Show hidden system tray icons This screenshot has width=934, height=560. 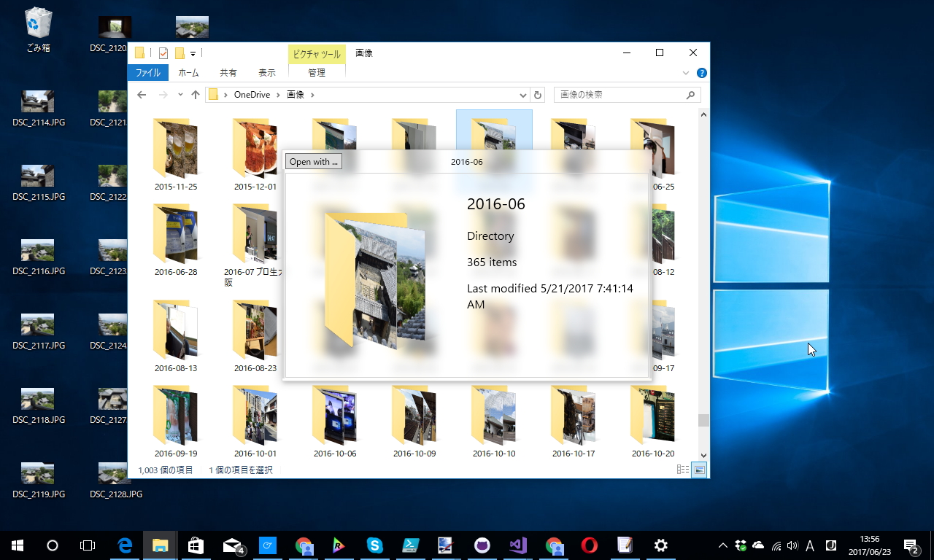coord(723,545)
